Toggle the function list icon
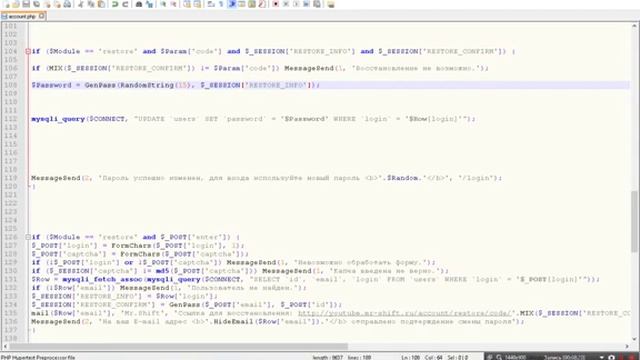 [261, 4]
